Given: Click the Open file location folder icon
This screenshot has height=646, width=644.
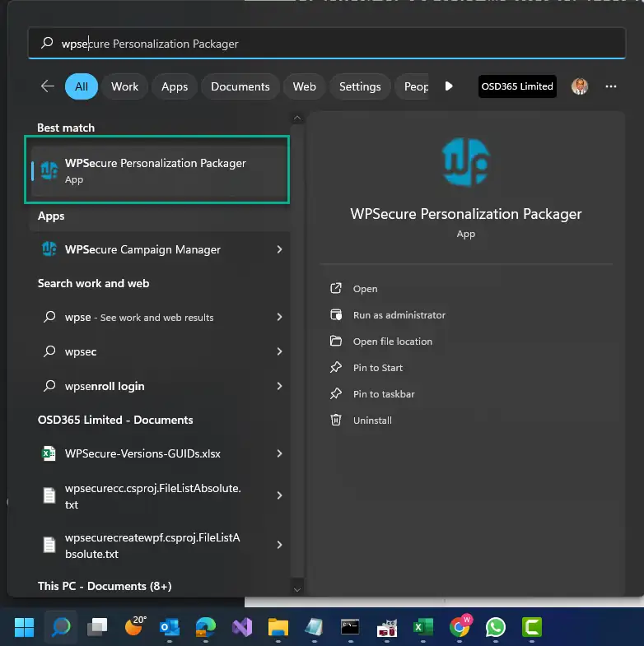Looking at the screenshot, I should click(x=336, y=342).
